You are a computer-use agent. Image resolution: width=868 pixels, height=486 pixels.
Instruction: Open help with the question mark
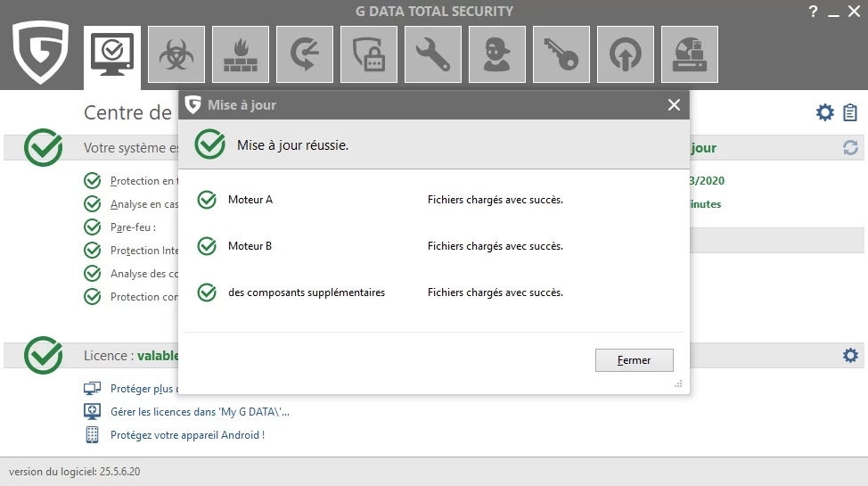813,11
